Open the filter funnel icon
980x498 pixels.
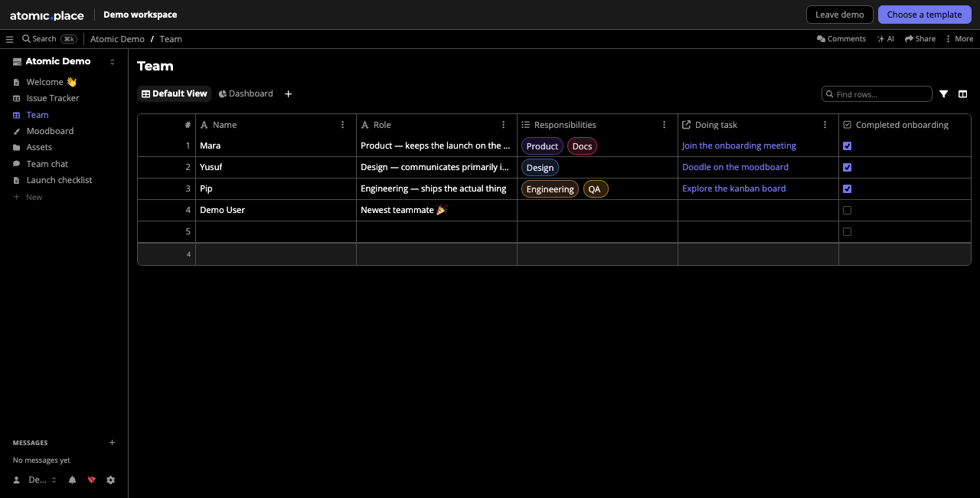944,94
